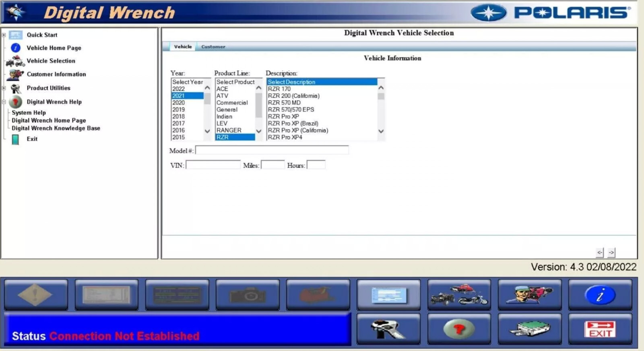Open Digital Wrench Home Page link

point(49,120)
